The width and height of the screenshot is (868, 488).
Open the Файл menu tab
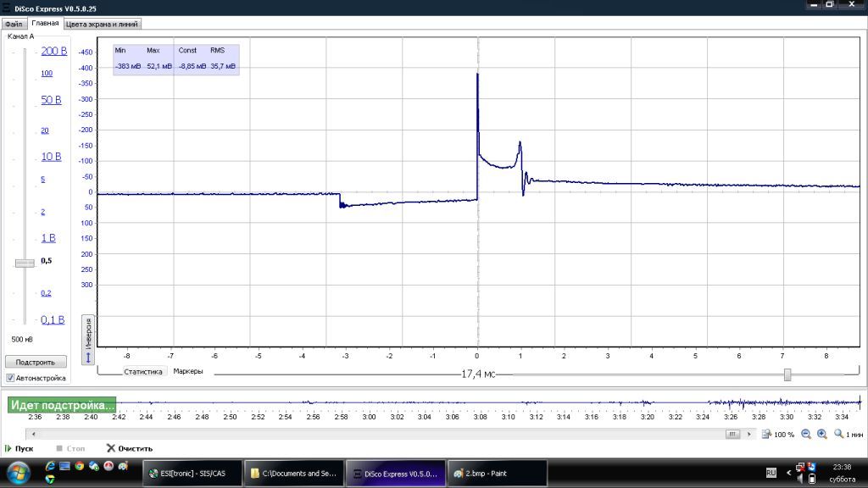pyautogui.click(x=14, y=24)
